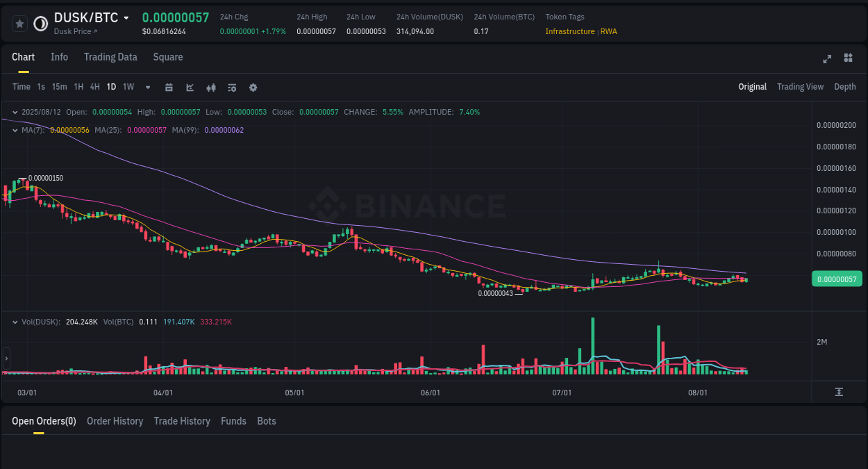
Task: Select the 4H interval
Action: (x=95, y=87)
